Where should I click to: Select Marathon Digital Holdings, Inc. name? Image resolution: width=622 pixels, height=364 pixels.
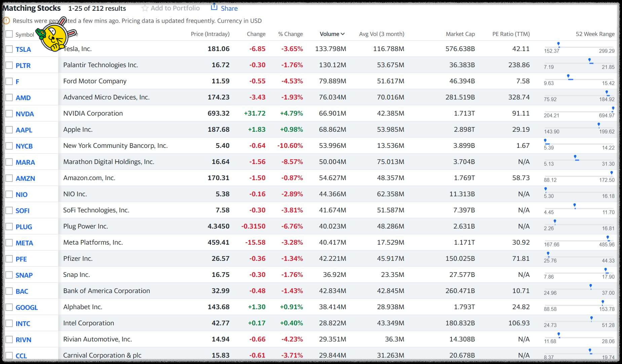[x=109, y=162]
